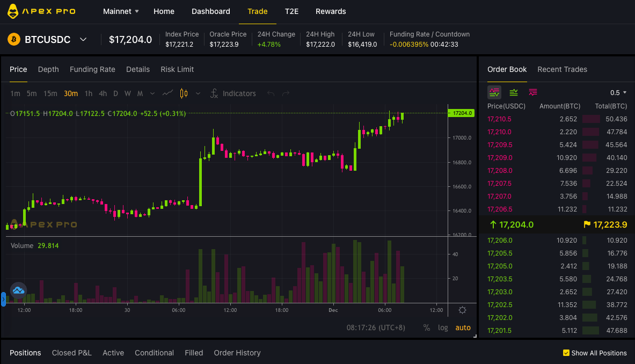Click the blue cloud chart widget icon
635x364 pixels.
pos(19,290)
